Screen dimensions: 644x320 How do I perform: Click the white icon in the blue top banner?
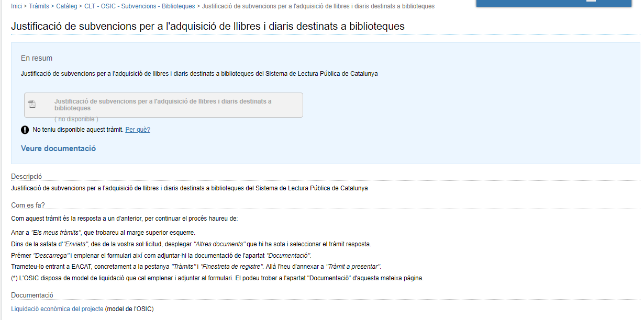[591, 2]
